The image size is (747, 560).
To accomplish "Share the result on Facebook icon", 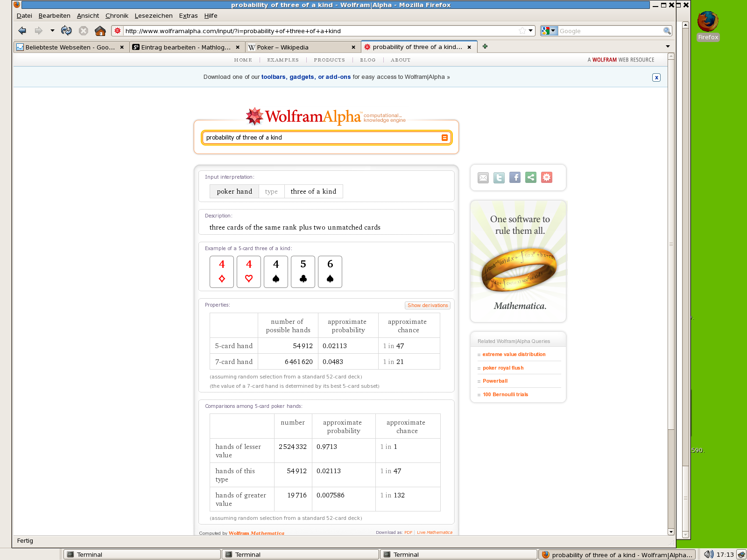I will [x=515, y=178].
